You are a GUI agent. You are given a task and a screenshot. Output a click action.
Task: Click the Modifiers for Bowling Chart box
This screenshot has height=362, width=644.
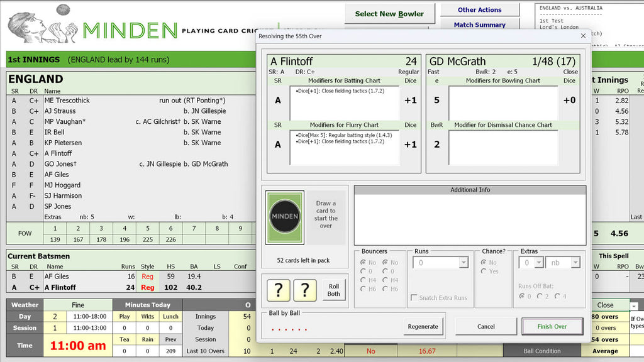503,102
